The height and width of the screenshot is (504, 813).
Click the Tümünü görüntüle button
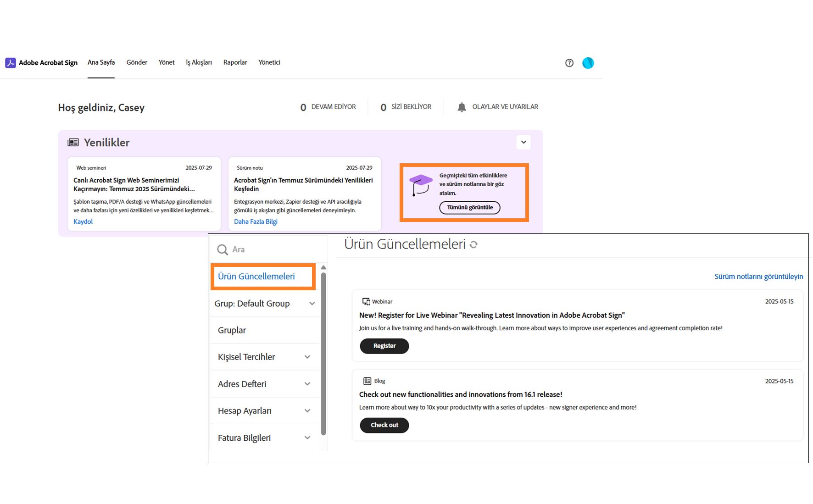tap(470, 208)
